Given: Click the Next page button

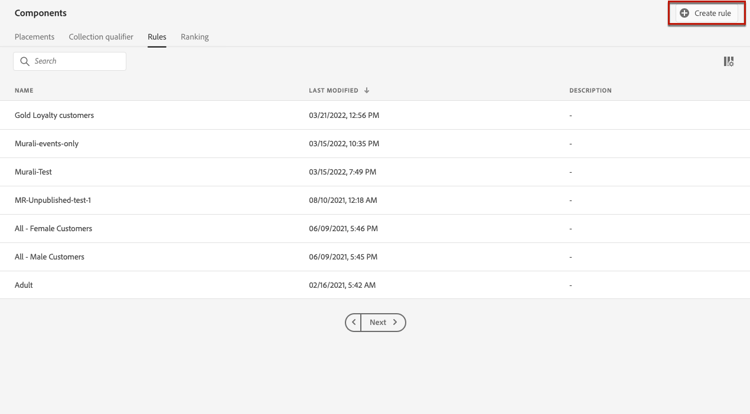Looking at the screenshot, I should pyautogui.click(x=383, y=322).
